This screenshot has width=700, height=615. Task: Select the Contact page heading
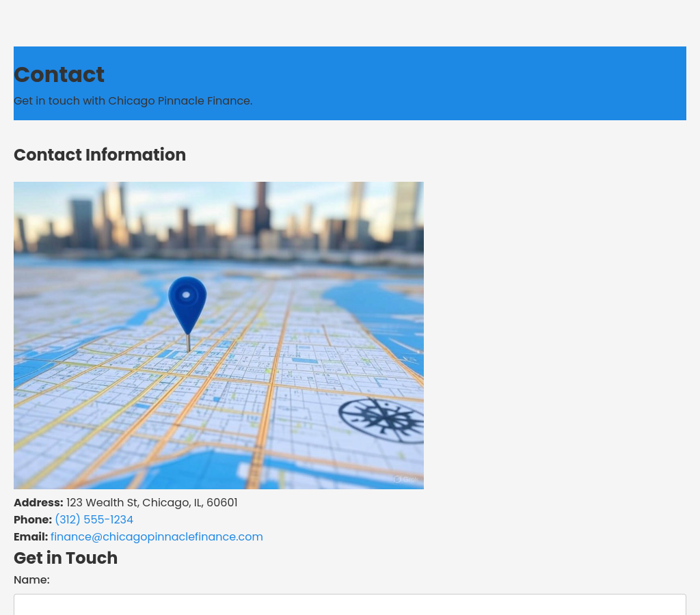click(x=59, y=74)
